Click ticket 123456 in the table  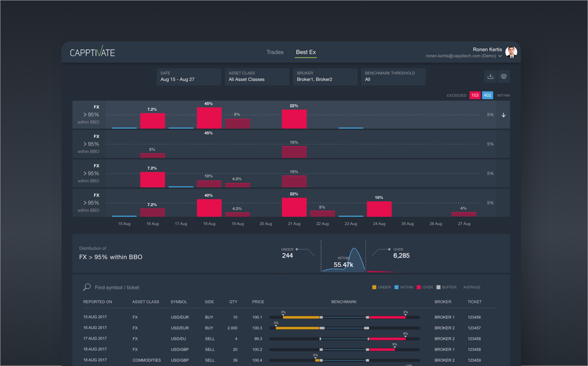click(x=475, y=317)
